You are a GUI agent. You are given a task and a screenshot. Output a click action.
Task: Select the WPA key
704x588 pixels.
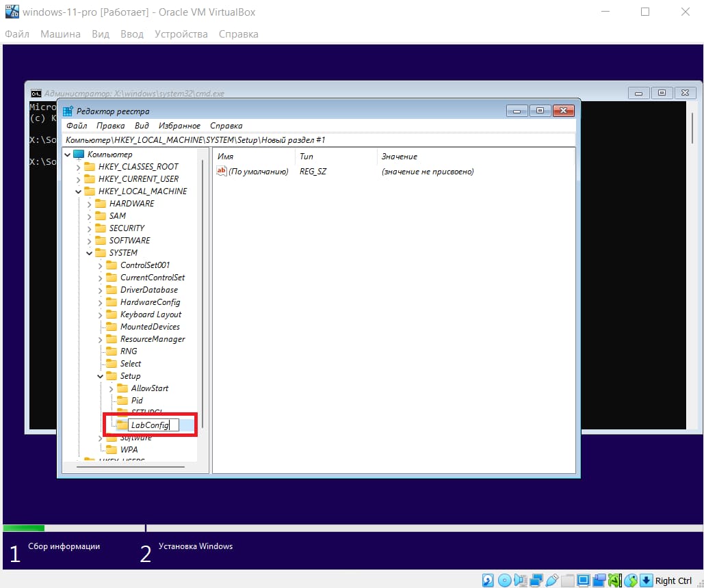(129, 449)
